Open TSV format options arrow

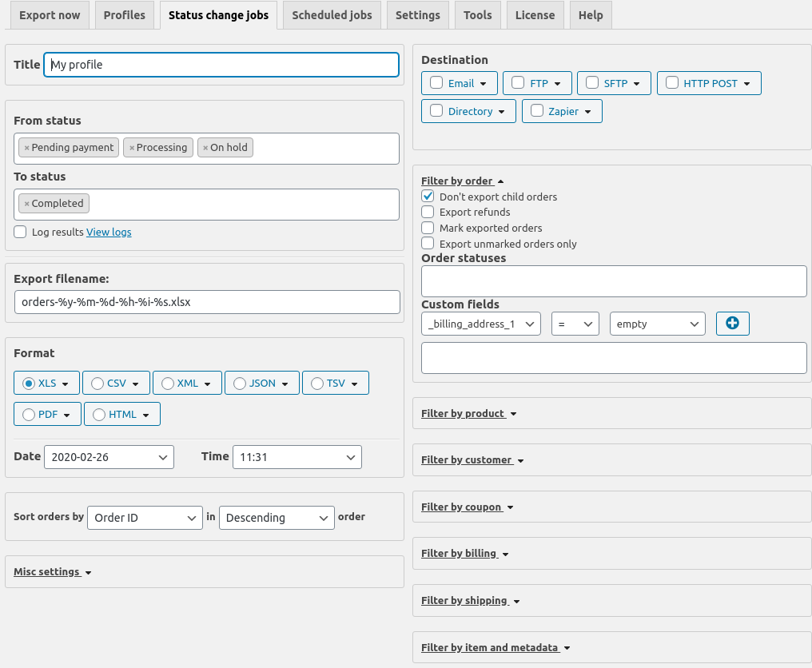click(x=355, y=384)
